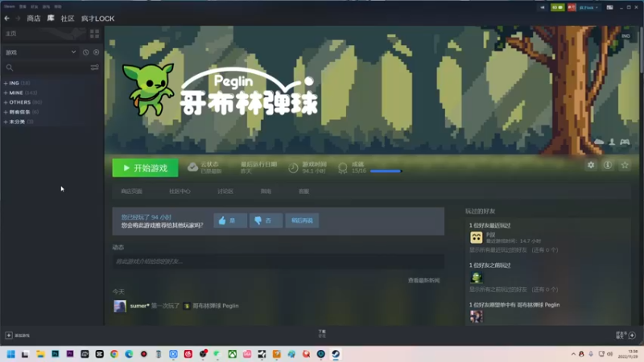Sort library by recent activity clock icon

pos(85,52)
